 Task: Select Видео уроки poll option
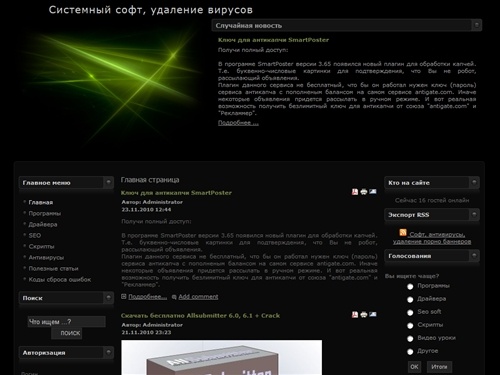pyautogui.click(x=410, y=338)
